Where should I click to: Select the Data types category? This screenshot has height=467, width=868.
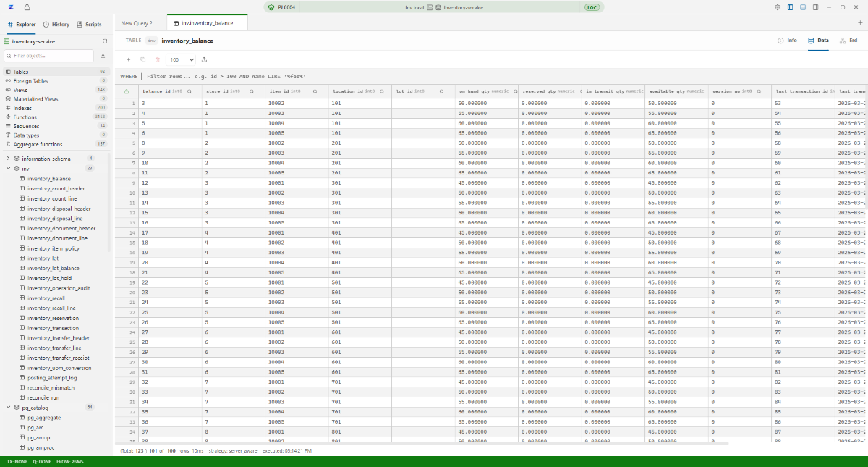pos(56,135)
